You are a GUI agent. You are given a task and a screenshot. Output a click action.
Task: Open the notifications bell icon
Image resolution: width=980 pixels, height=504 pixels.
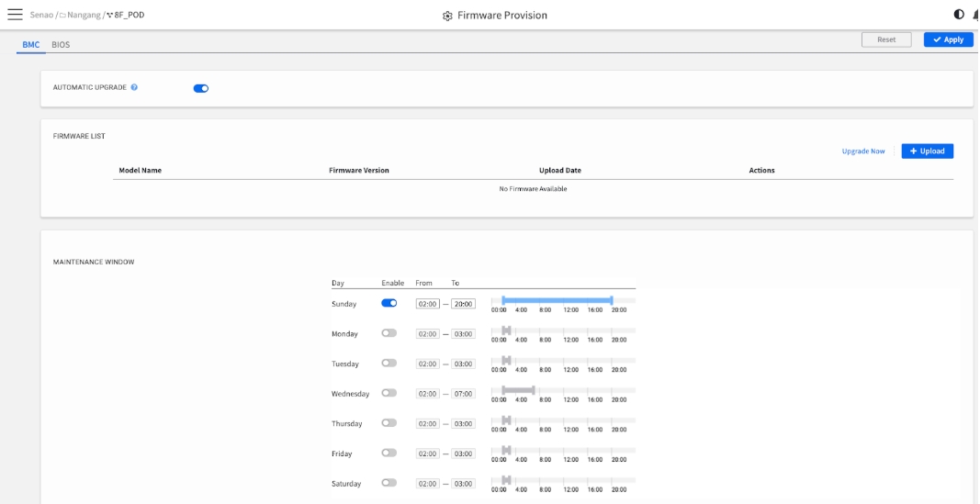(975, 15)
